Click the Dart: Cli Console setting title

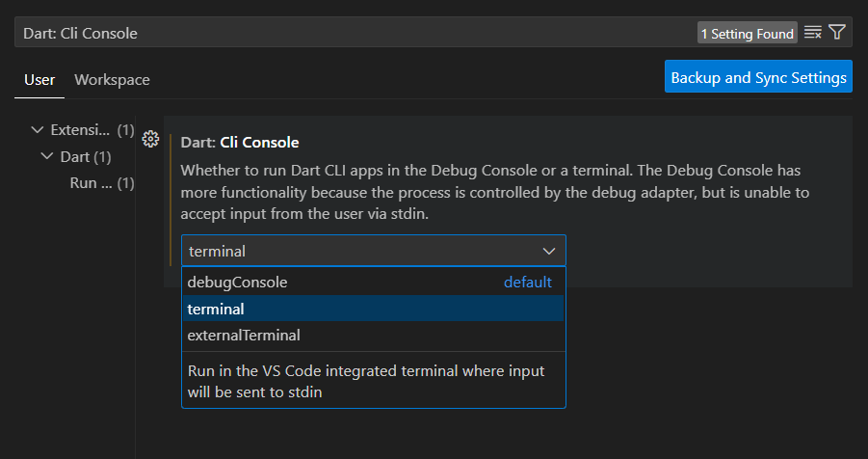[240, 143]
